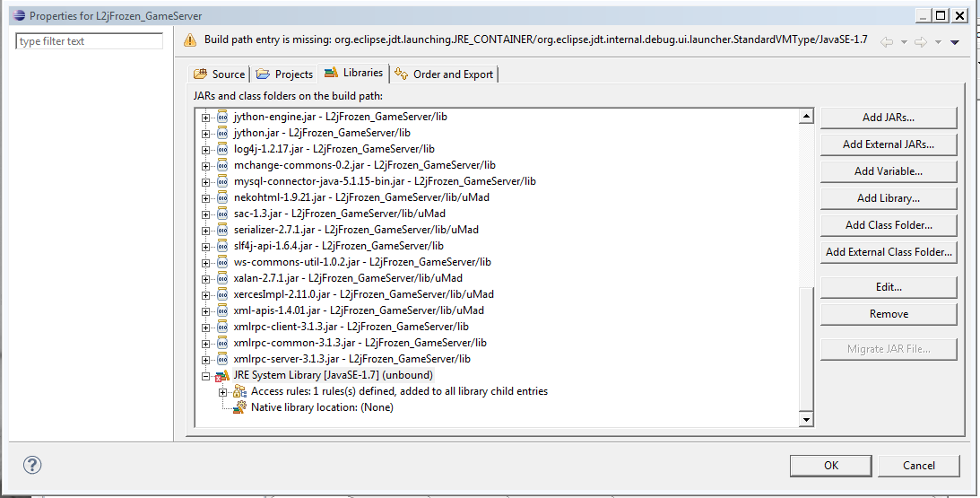The width and height of the screenshot is (980, 498).
Task: Confirm the dialog with OK
Action: tap(830, 465)
